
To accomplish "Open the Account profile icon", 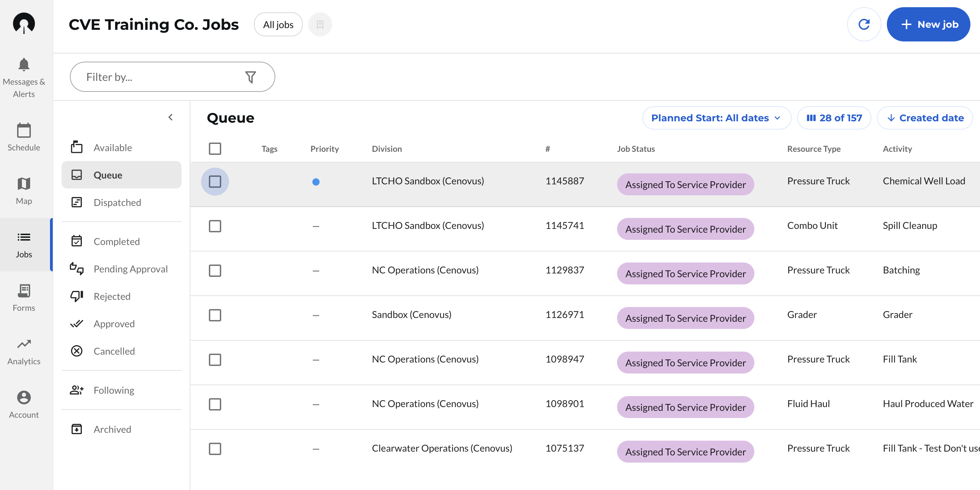I will pyautogui.click(x=24, y=397).
